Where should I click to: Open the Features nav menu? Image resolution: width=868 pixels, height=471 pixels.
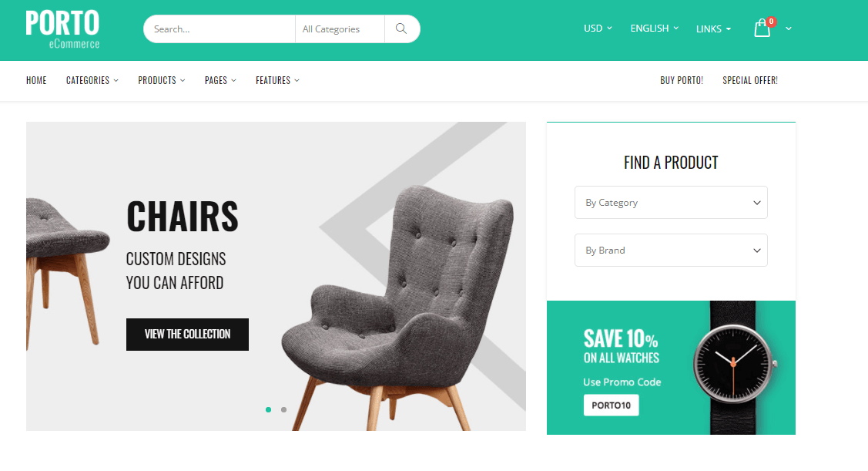[277, 80]
